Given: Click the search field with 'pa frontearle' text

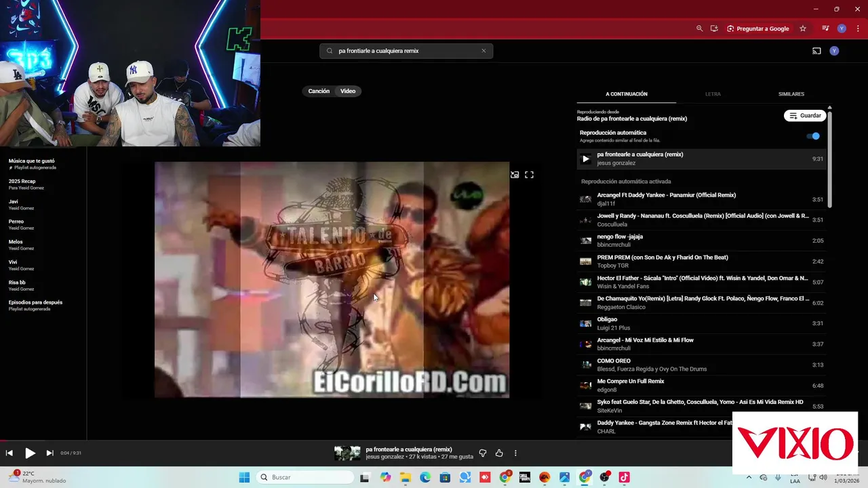Looking at the screenshot, I should (x=406, y=51).
